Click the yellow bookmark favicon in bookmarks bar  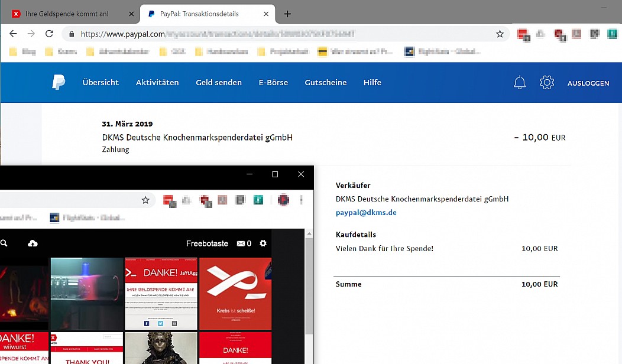coord(322,51)
